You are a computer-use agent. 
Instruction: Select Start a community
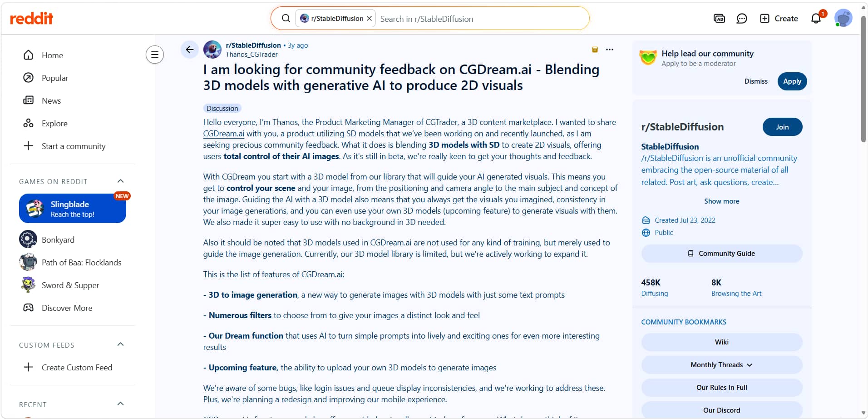coord(73,146)
